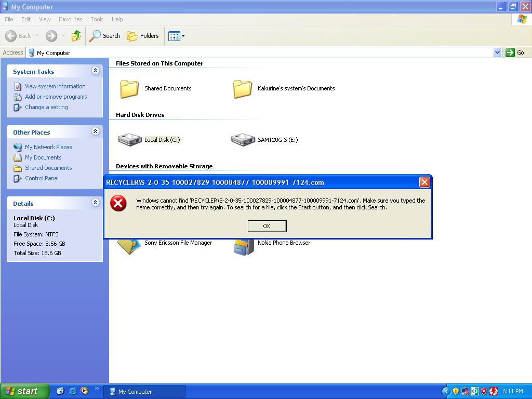Launch Internet Explorer from Quick Launch
Image resolution: width=532 pixels, height=399 pixels.
(73, 391)
